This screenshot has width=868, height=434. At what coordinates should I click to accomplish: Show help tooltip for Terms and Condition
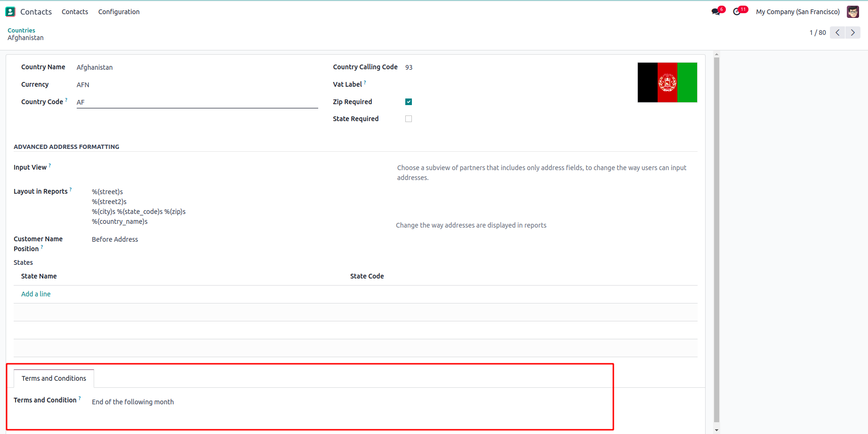click(x=80, y=398)
